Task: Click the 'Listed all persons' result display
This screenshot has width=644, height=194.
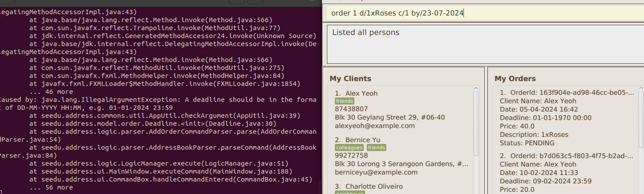Action: tap(485, 44)
